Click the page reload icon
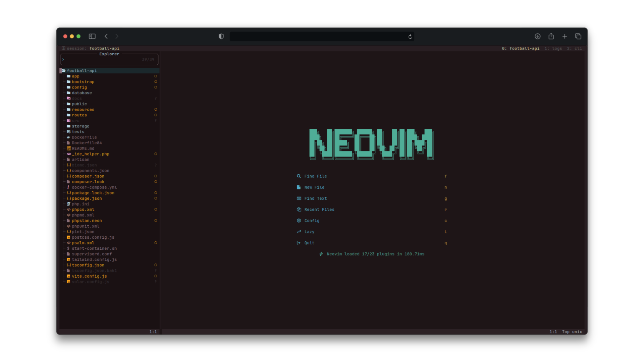The width and height of the screenshot is (644, 362). 410,37
